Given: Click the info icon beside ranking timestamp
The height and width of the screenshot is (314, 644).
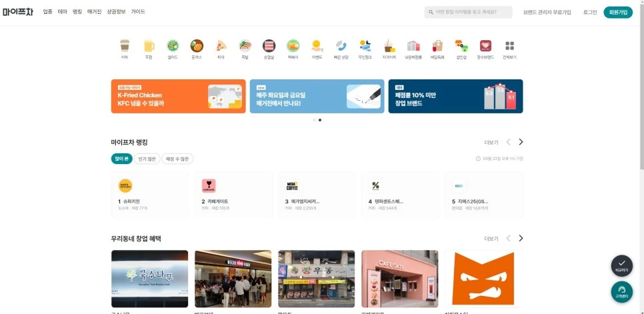Looking at the screenshot, I should pyautogui.click(x=478, y=159).
